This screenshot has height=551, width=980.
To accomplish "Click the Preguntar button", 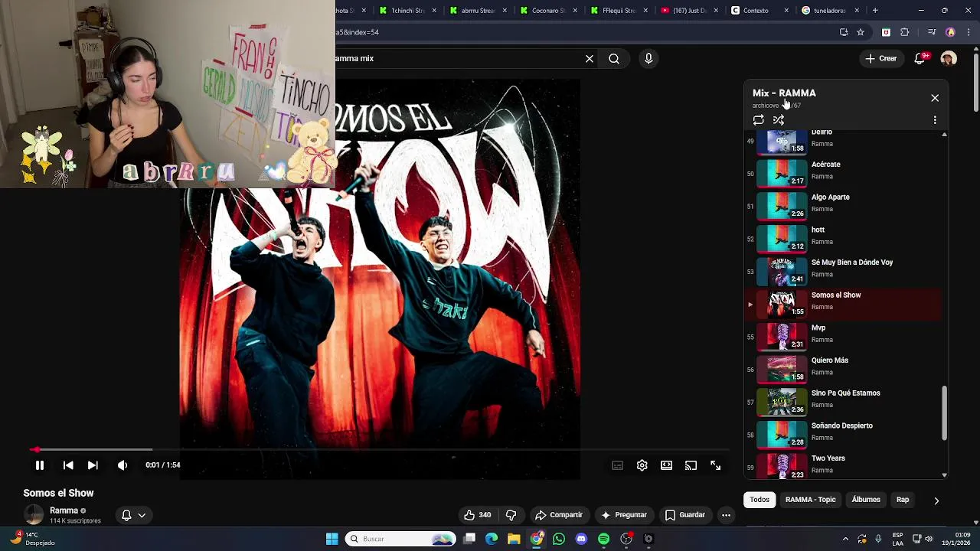I will coord(624,515).
